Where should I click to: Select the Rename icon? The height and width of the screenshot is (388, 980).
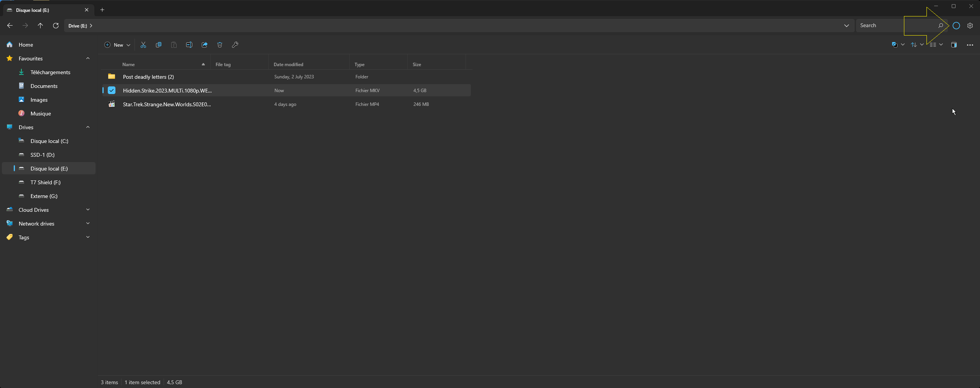189,45
